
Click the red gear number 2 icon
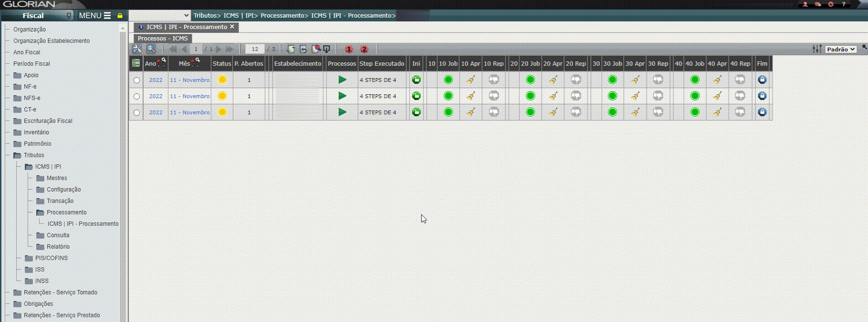pos(364,49)
